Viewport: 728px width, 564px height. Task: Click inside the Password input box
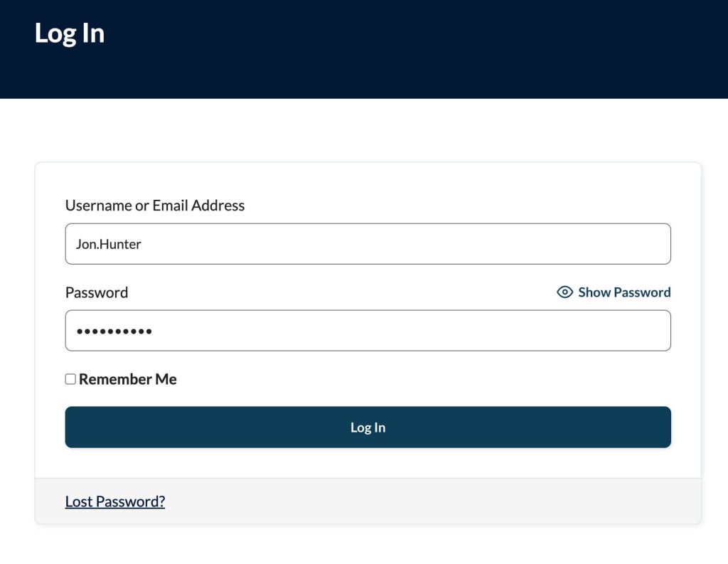pyautogui.click(x=368, y=330)
